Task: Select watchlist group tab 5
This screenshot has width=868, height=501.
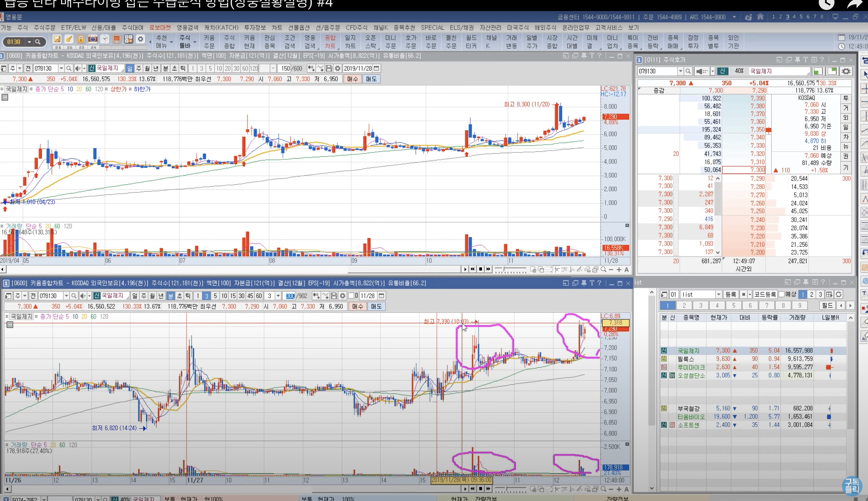Action: [734, 306]
